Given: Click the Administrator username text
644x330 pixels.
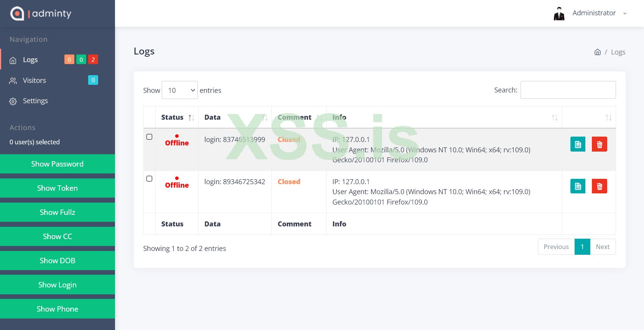Looking at the screenshot, I should point(594,13).
